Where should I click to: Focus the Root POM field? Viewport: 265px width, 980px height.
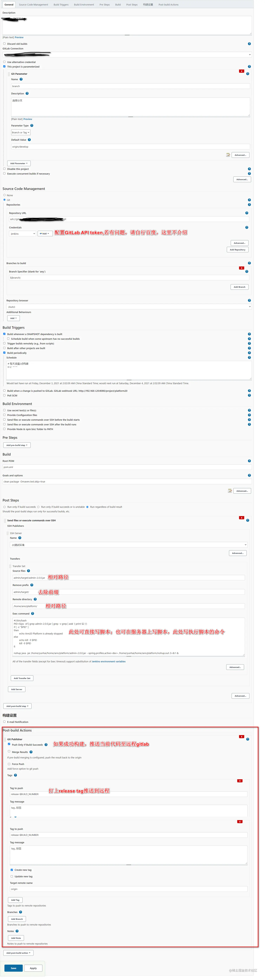coord(127,467)
